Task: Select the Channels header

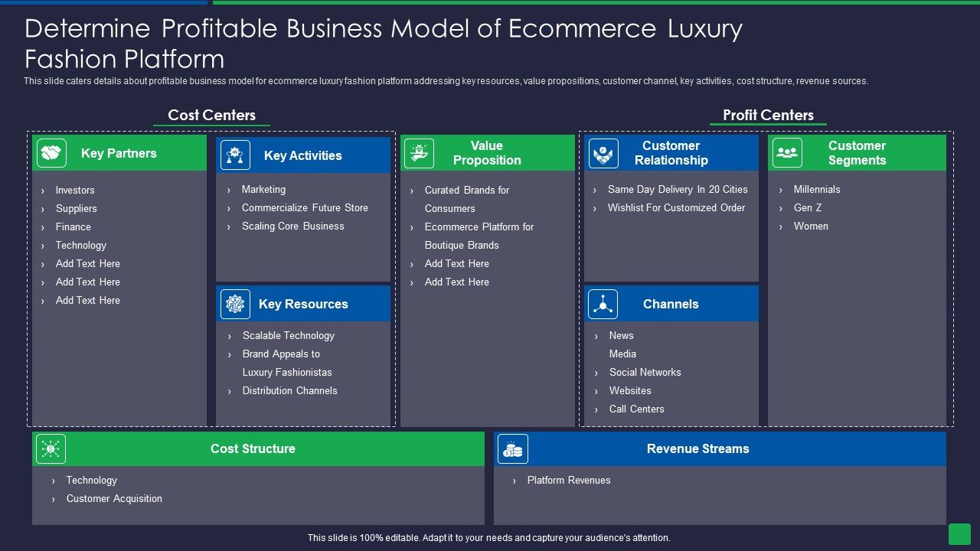Action: click(x=671, y=304)
